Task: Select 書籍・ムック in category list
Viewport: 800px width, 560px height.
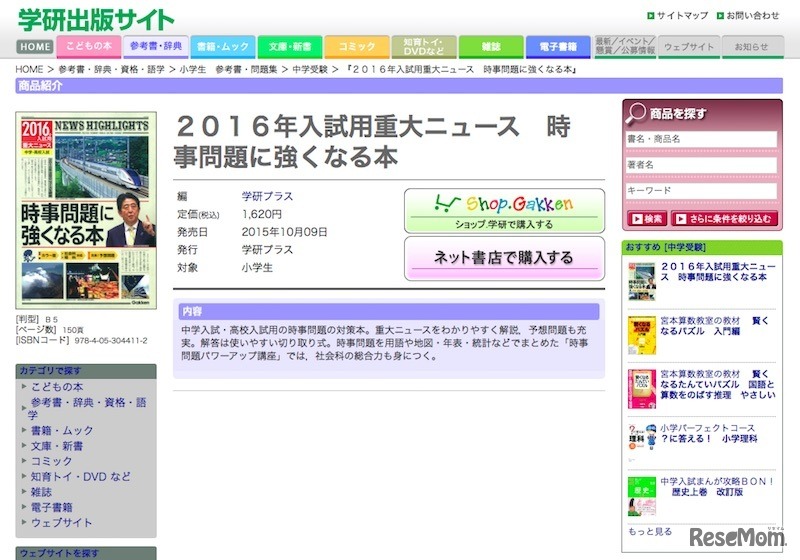Action: point(62,430)
